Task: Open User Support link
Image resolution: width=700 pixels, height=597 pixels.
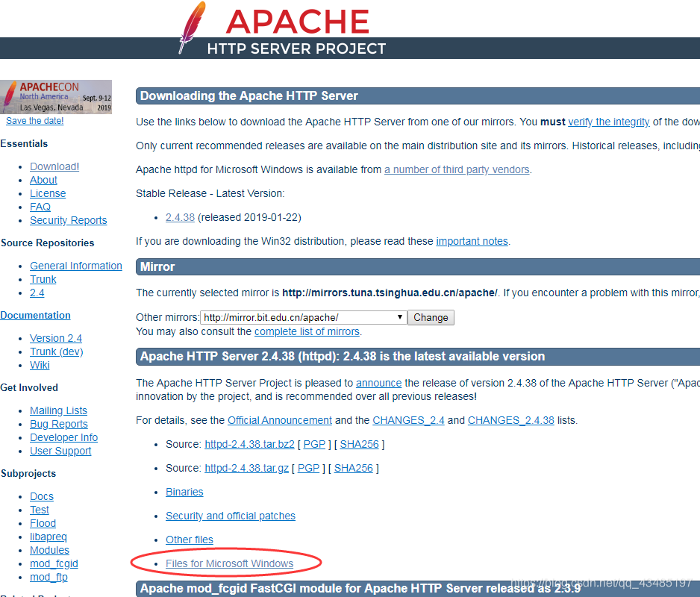Action: click(60, 451)
